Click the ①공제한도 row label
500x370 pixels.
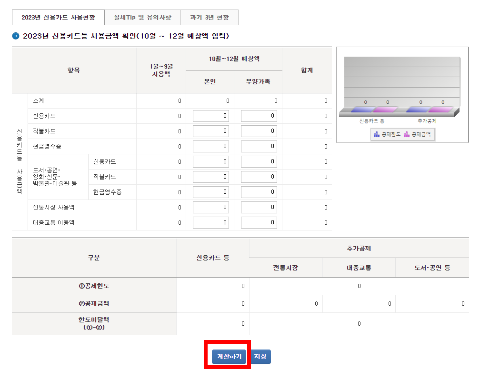(x=94, y=286)
